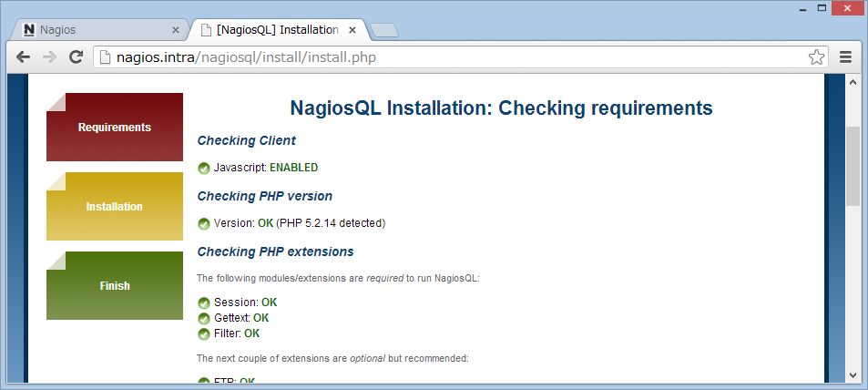This screenshot has height=390, width=868.
Task: Minimize the browser window
Action: coord(803,9)
